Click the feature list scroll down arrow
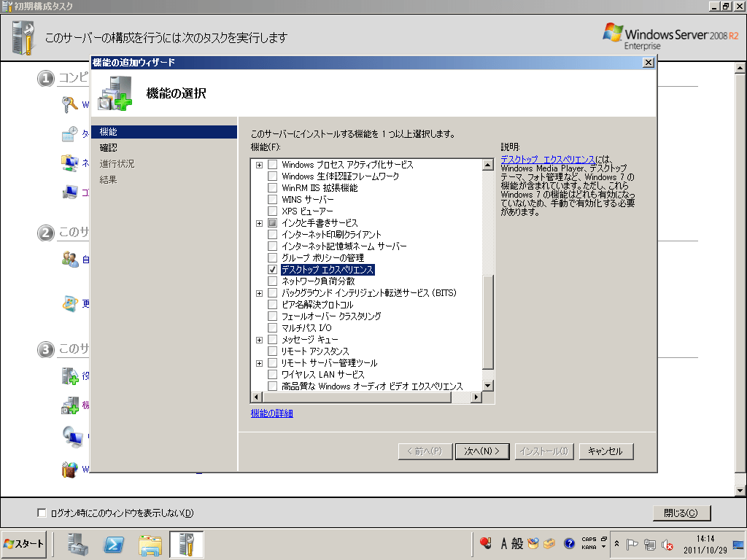This screenshot has height=560, width=747. coord(488,386)
